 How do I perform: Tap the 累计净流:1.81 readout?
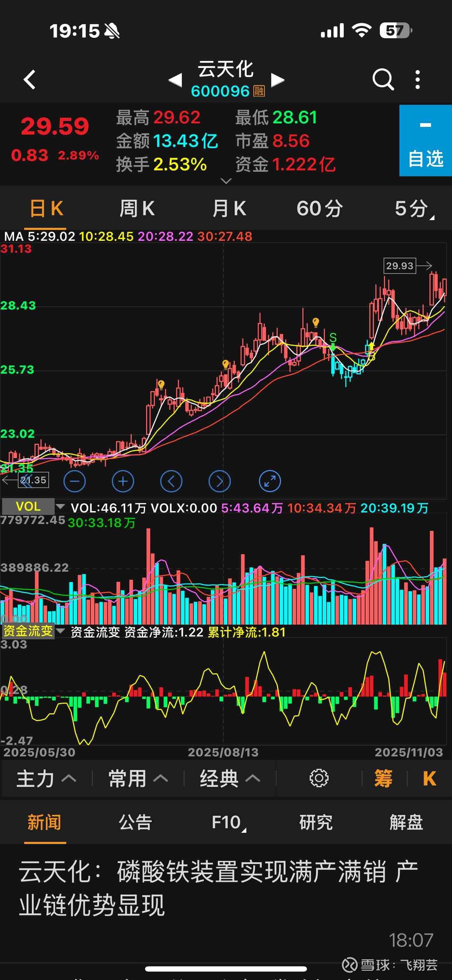[x=247, y=632]
